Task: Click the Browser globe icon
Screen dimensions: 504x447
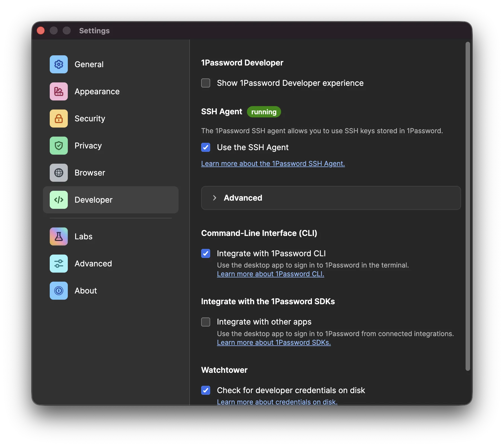Action: point(59,173)
